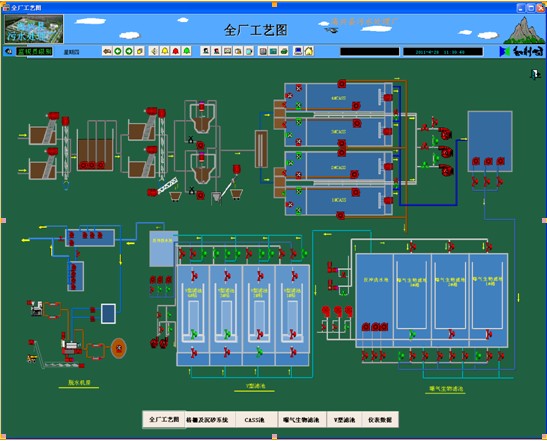Open the 仪表数据 tab
This screenshot has height=441, width=547.
click(380, 420)
